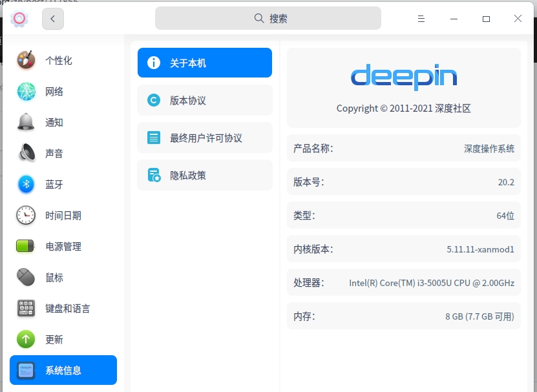Select the 电源管理 label in sidebar
This screenshot has width=537, height=392.
63,247
